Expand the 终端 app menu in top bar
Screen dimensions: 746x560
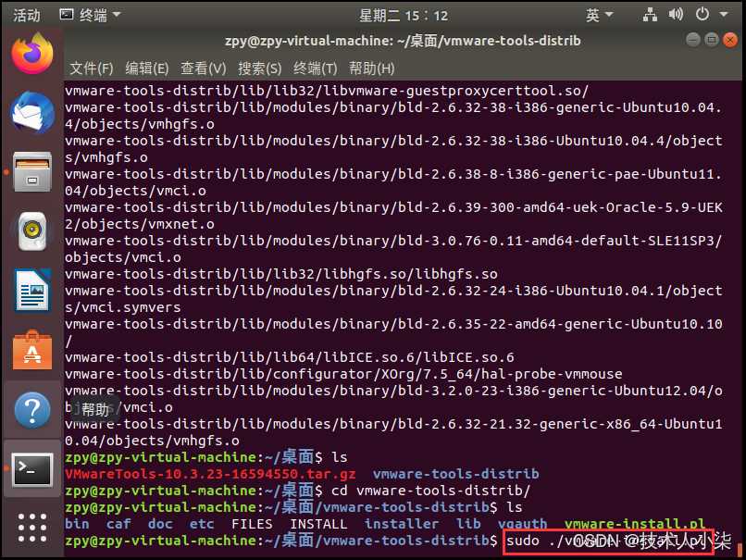click(x=90, y=15)
